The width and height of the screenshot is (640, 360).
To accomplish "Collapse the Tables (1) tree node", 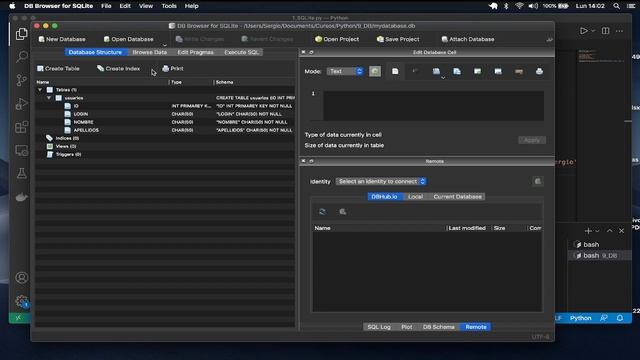I will coord(40,89).
